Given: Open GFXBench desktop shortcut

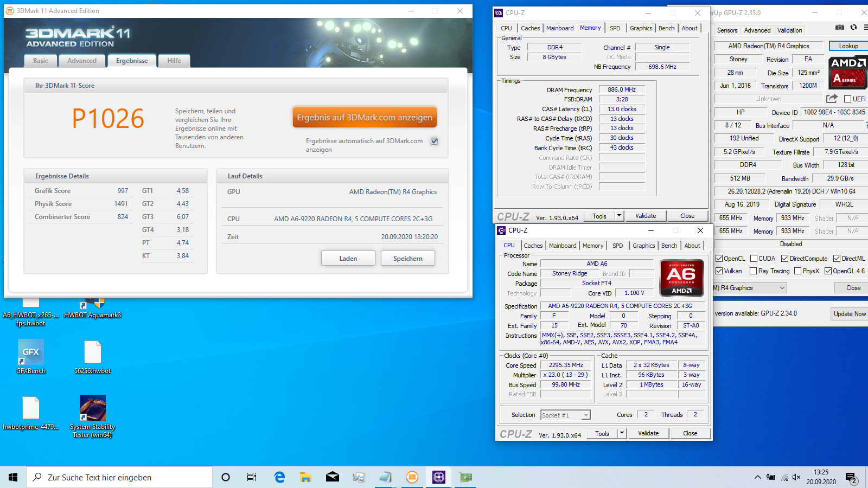Looking at the screenshot, I should point(31,357).
